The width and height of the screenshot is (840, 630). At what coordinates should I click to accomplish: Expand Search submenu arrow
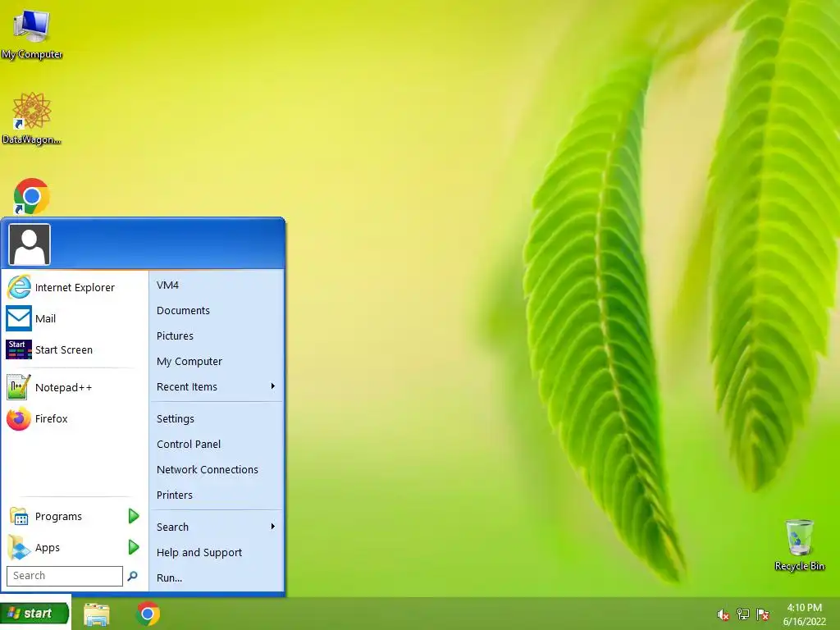point(272,527)
